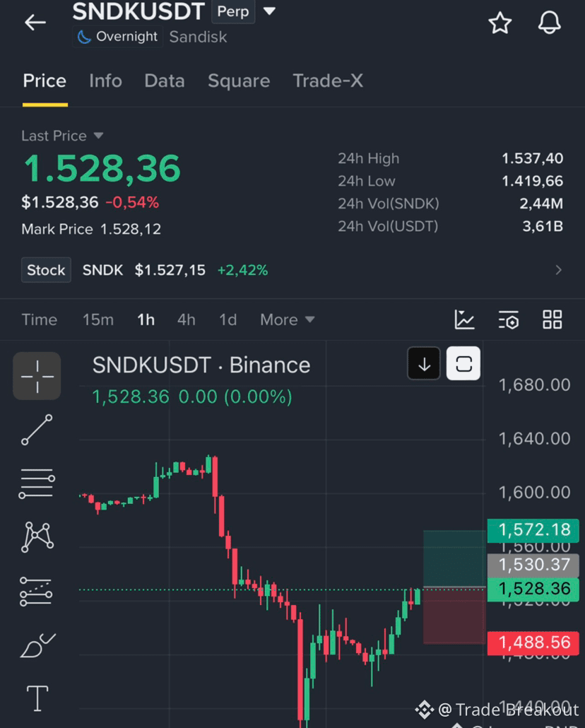Open the four-square grid layout icon
Screen dimensions: 585x728
coord(552,319)
